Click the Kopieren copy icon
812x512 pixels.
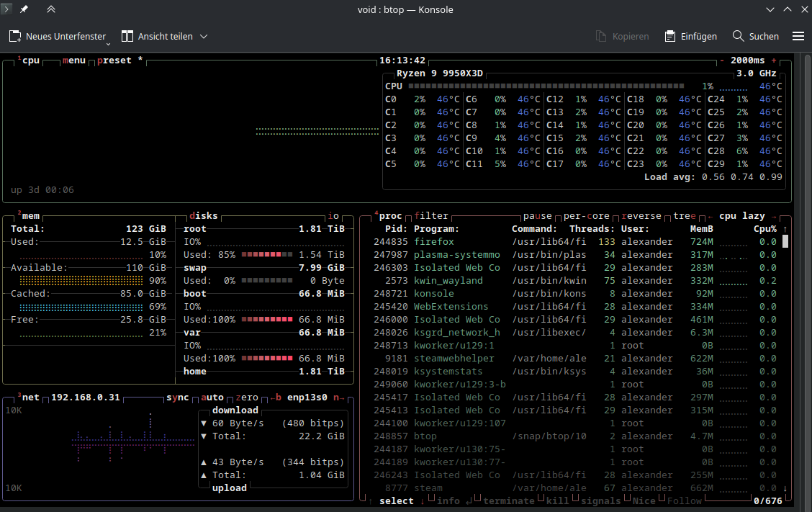(600, 36)
